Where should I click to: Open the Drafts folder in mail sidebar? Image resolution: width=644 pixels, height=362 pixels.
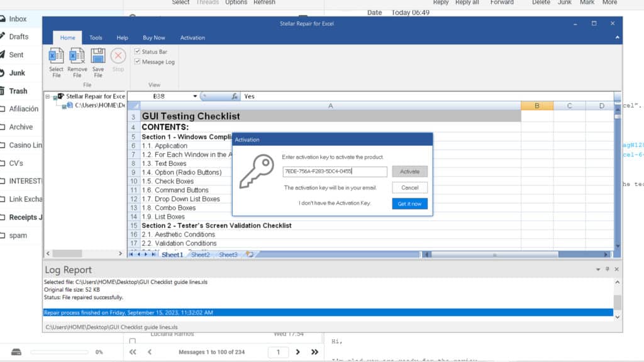(x=18, y=36)
